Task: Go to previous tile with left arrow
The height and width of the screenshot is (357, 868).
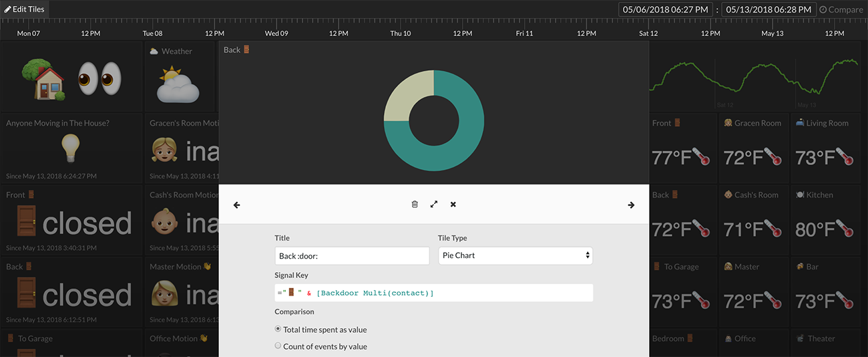Action: click(237, 205)
